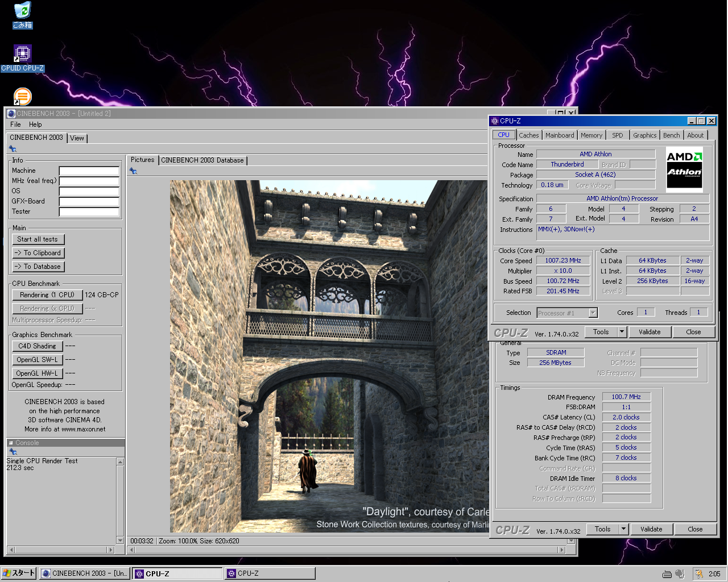Open the スタート Start button

pos(19,573)
